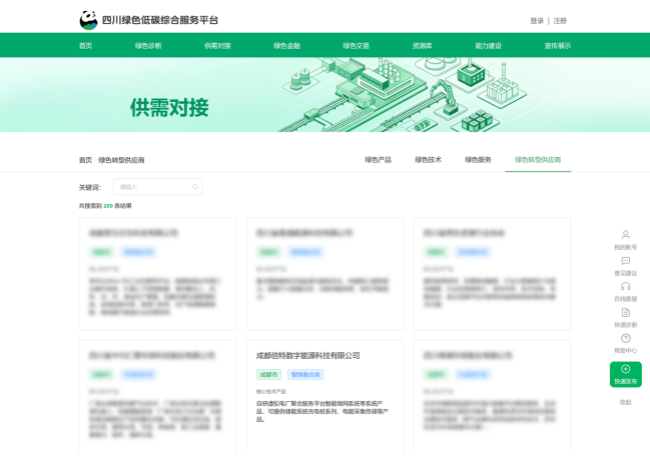This screenshot has height=459, width=650.
Task: Open 我的账号 from the side panel
Action: tap(626, 240)
